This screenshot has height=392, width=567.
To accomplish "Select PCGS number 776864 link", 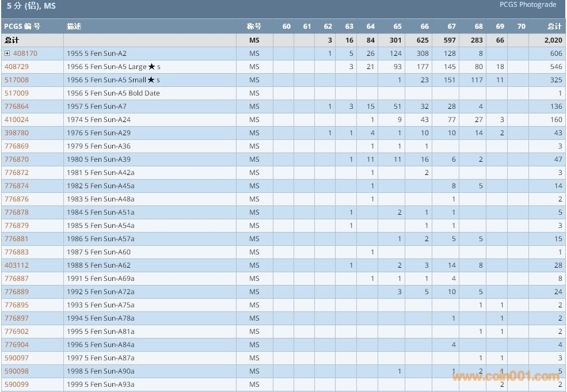I will point(16,106).
